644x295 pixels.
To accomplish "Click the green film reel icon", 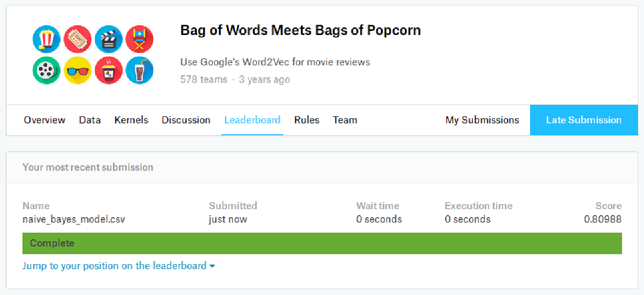I will click(46, 71).
